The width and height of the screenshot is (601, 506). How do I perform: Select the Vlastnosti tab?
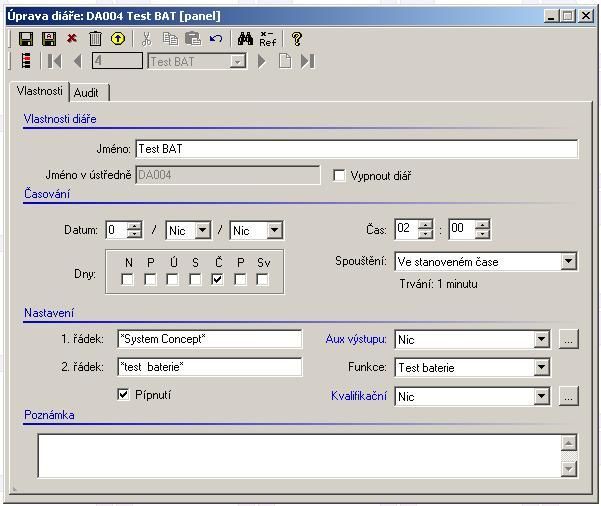(x=40, y=91)
